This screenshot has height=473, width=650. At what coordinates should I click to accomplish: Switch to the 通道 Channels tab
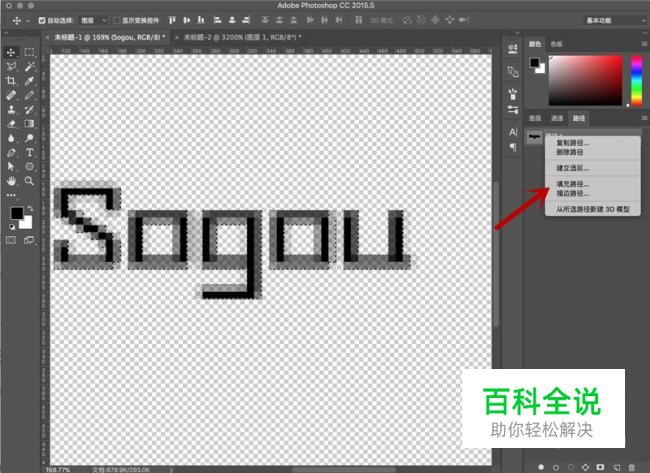click(557, 119)
